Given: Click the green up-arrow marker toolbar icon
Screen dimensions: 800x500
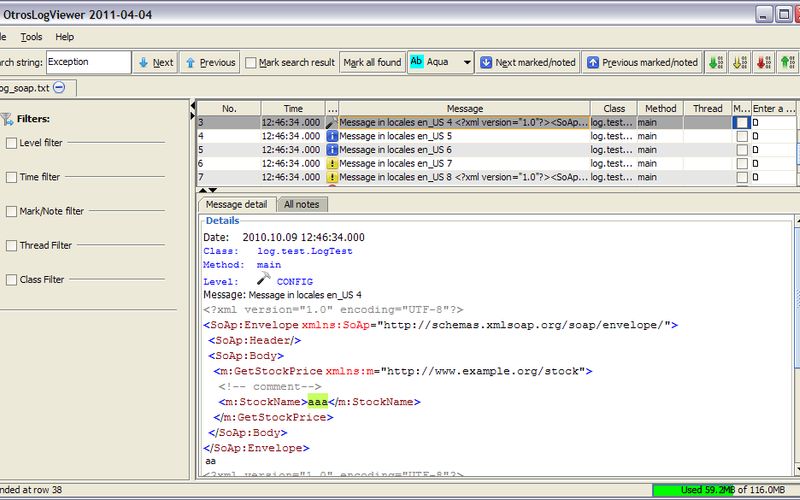Looking at the screenshot, I should (x=790, y=62).
